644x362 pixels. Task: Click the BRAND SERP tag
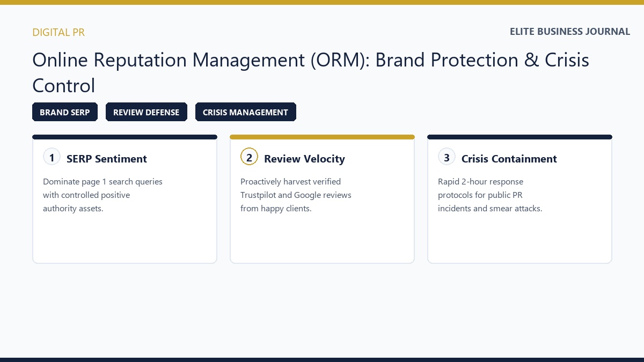click(x=65, y=112)
